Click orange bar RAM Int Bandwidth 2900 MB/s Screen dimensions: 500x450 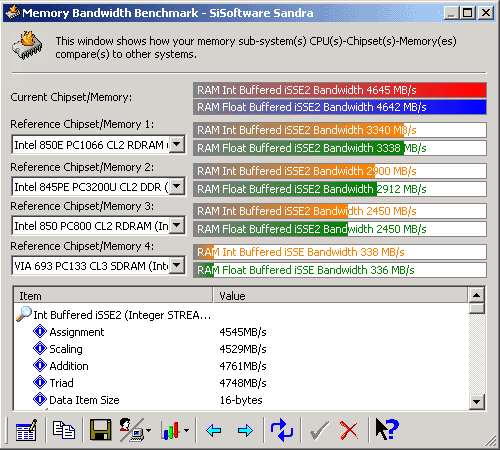click(340, 171)
